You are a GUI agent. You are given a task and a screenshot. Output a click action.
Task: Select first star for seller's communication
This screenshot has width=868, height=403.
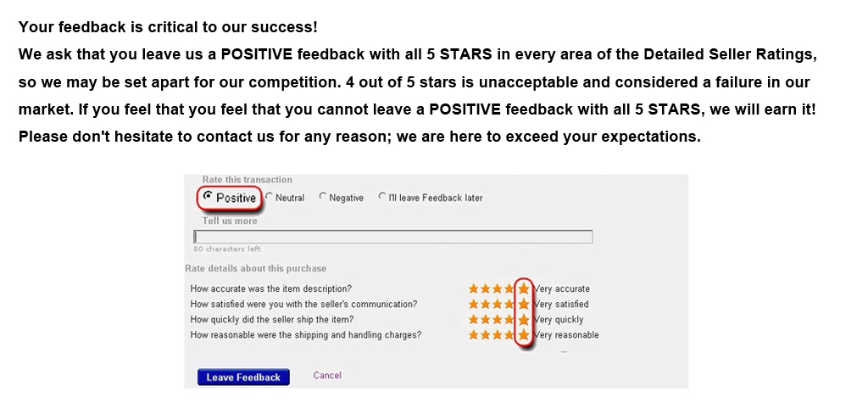(x=474, y=304)
